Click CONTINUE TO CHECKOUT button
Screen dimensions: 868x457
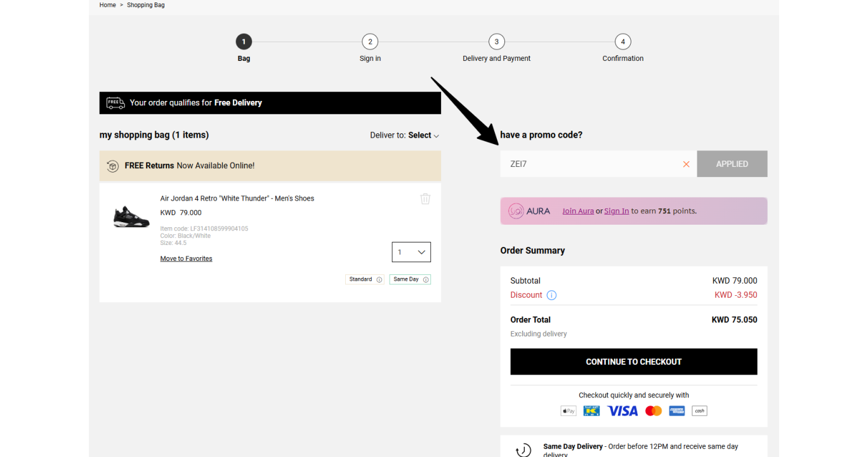click(x=634, y=362)
